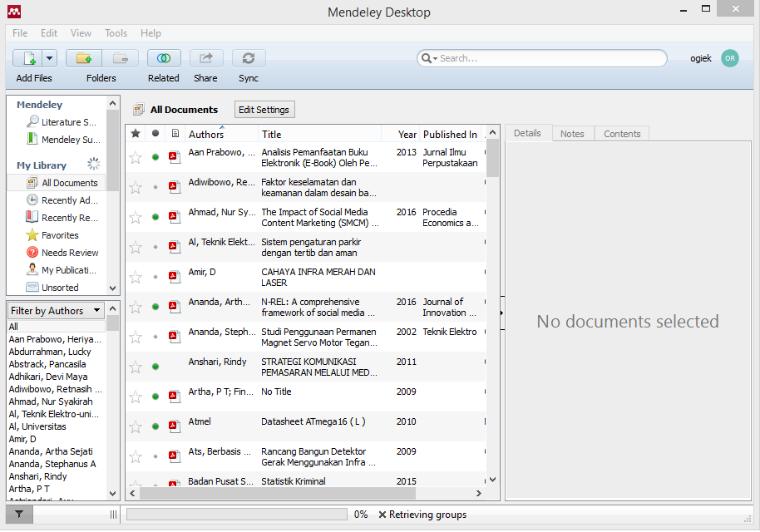Open the Favorites collection
The height and width of the screenshot is (532, 760).
(53, 235)
